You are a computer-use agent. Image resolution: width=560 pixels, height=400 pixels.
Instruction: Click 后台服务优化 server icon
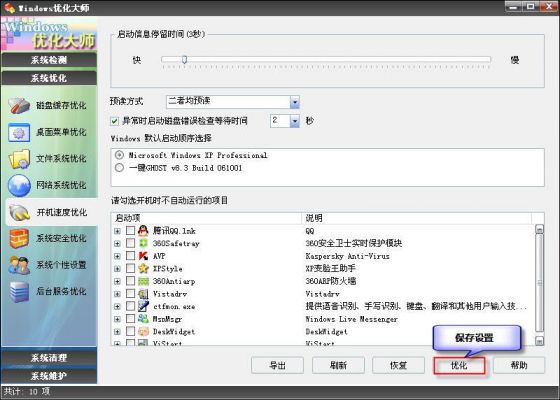point(19,291)
